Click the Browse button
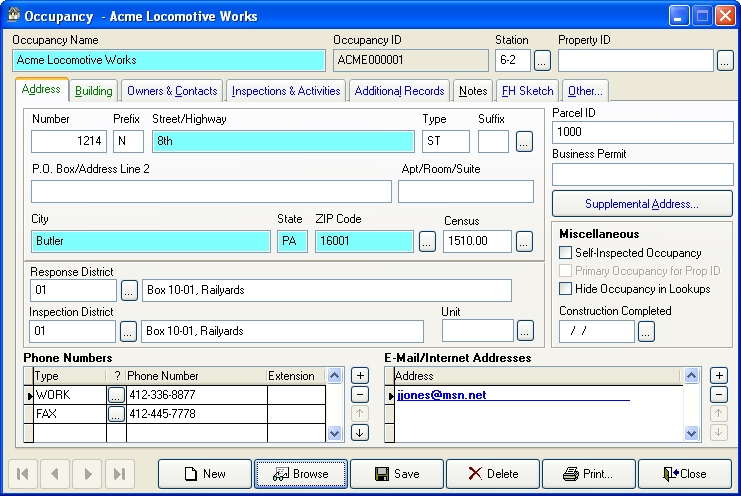 point(301,473)
